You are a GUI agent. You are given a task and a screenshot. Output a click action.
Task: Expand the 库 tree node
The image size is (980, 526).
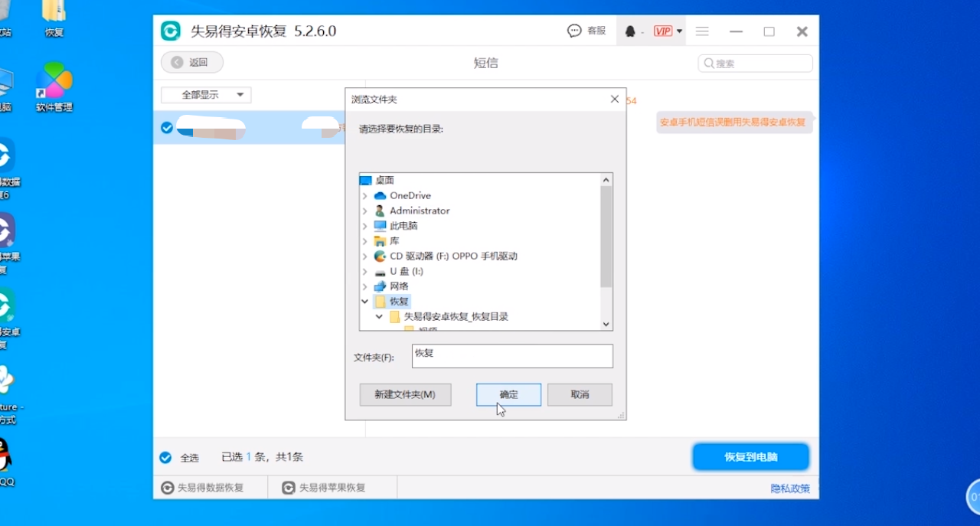point(364,241)
